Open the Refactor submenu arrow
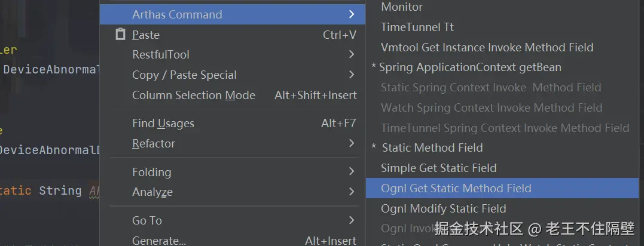The image size is (644, 246). (x=351, y=143)
